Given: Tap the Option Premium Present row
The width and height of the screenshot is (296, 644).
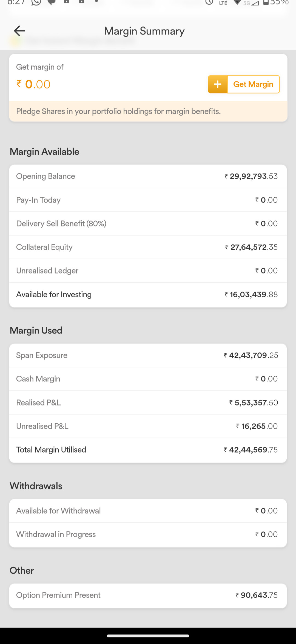Looking at the screenshot, I should tap(148, 595).
